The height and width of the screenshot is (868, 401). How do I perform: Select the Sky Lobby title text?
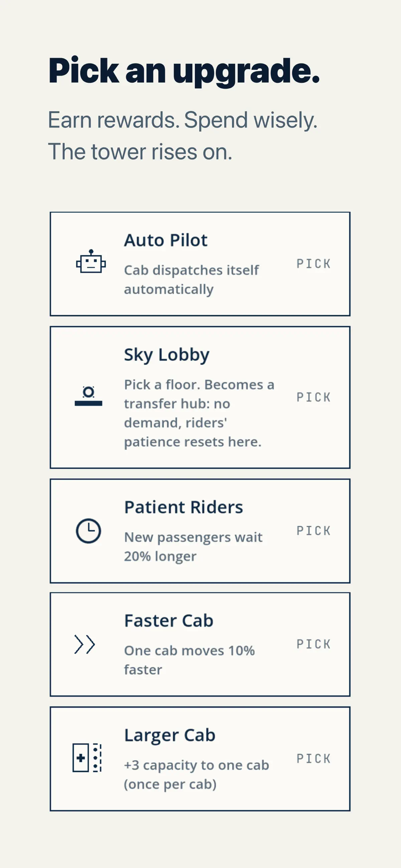click(167, 355)
